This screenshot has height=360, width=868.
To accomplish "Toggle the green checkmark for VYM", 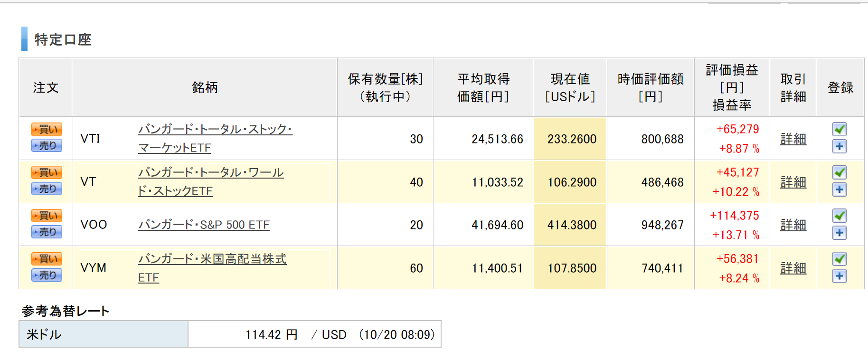I will coord(840,259).
